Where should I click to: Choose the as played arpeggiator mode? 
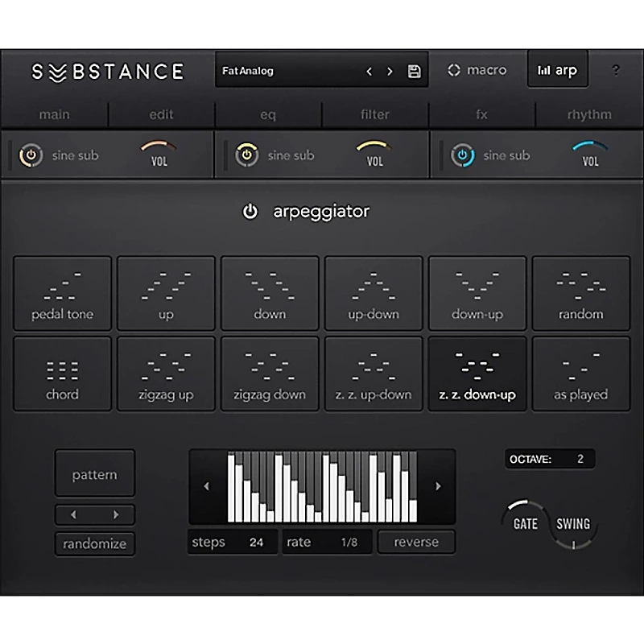(580, 374)
